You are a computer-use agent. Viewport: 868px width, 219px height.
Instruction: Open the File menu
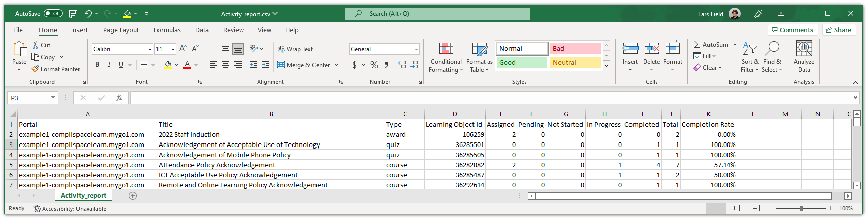point(18,30)
